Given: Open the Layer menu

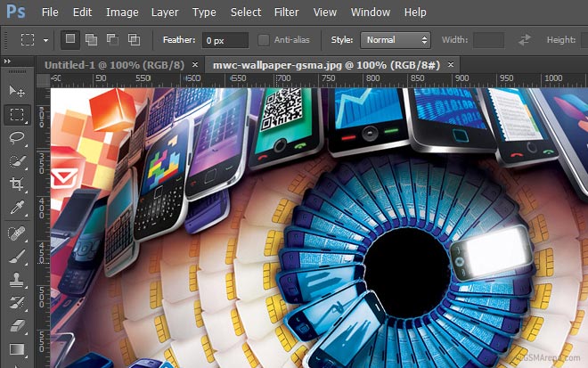Looking at the screenshot, I should 165,12.
